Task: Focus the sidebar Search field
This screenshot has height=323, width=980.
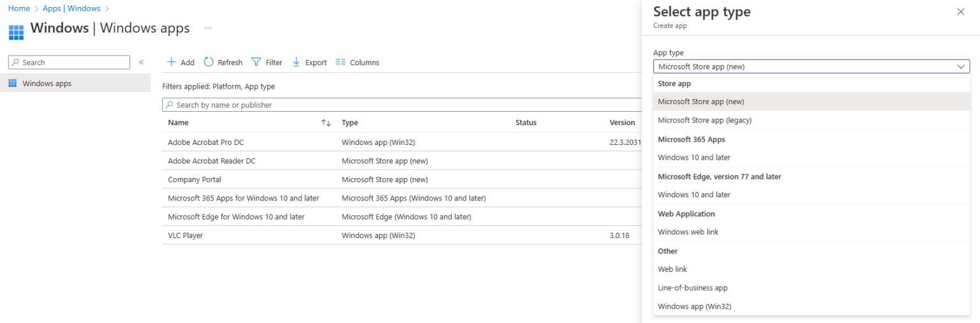Action: (x=69, y=62)
